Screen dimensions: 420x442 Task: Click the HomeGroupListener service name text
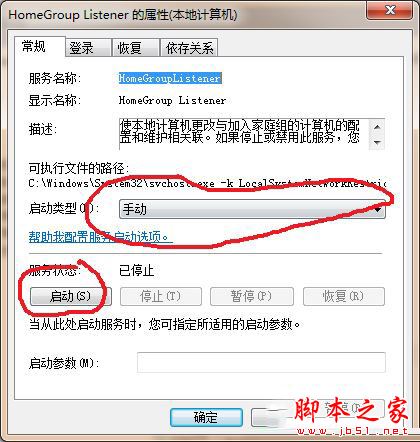170,78
